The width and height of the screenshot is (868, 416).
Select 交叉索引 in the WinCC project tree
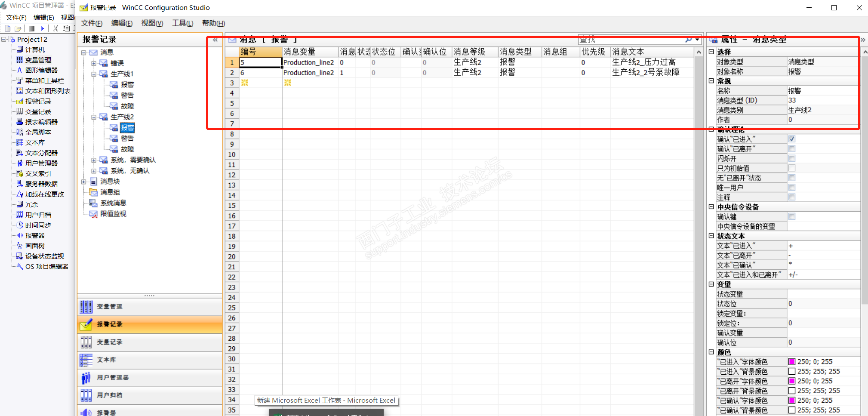tap(38, 173)
